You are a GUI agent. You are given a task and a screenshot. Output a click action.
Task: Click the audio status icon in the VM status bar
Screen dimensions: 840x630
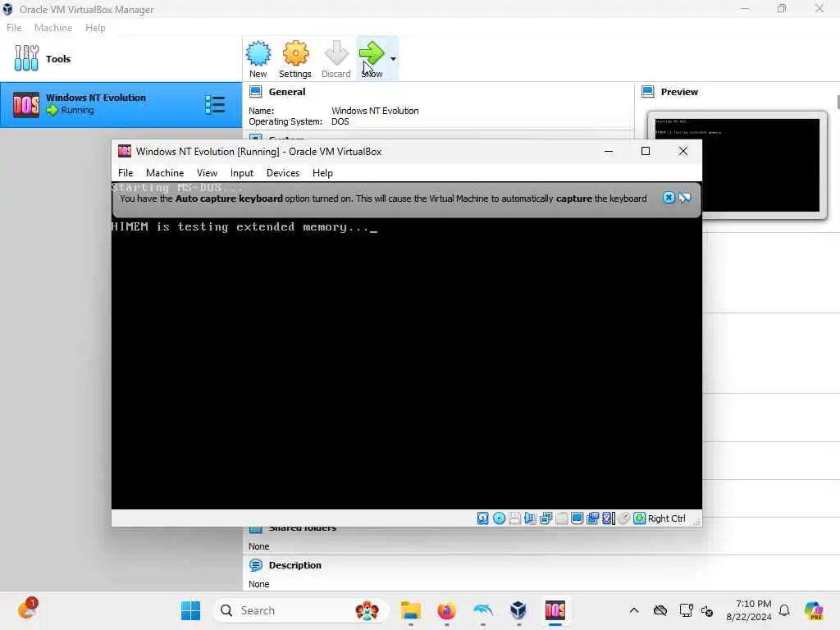click(x=530, y=518)
